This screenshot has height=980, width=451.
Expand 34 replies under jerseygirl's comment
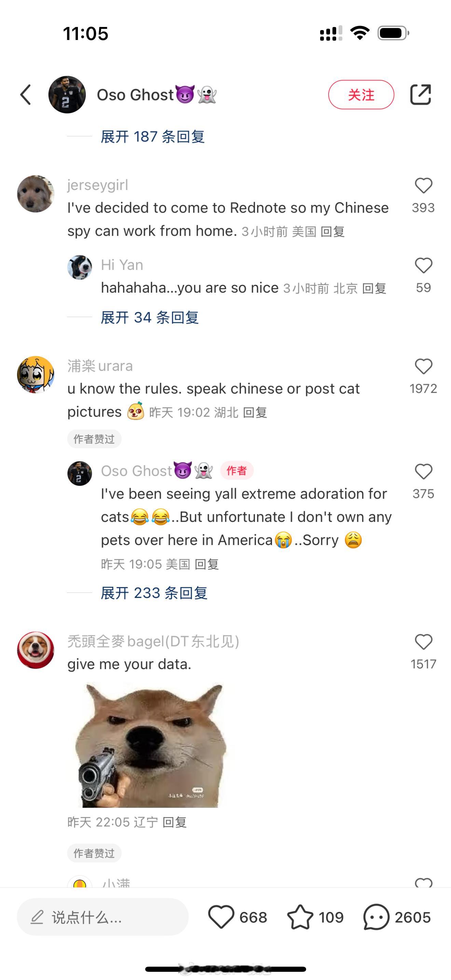(149, 317)
